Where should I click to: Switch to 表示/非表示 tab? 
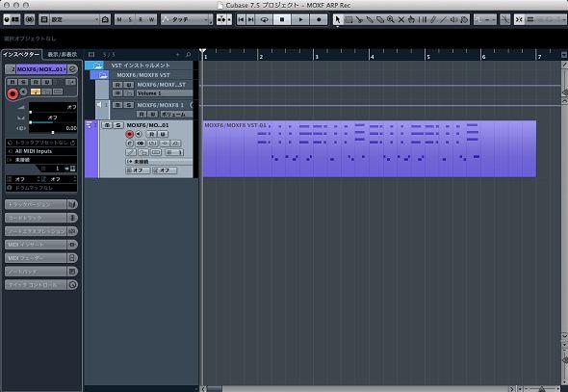coord(63,54)
